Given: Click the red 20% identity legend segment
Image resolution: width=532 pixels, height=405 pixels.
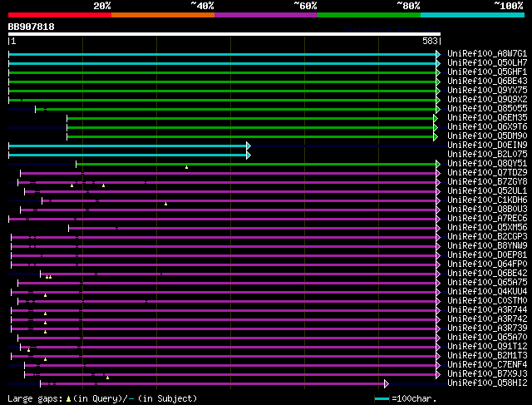Looking at the screenshot, I should pyautogui.click(x=60, y=15).
